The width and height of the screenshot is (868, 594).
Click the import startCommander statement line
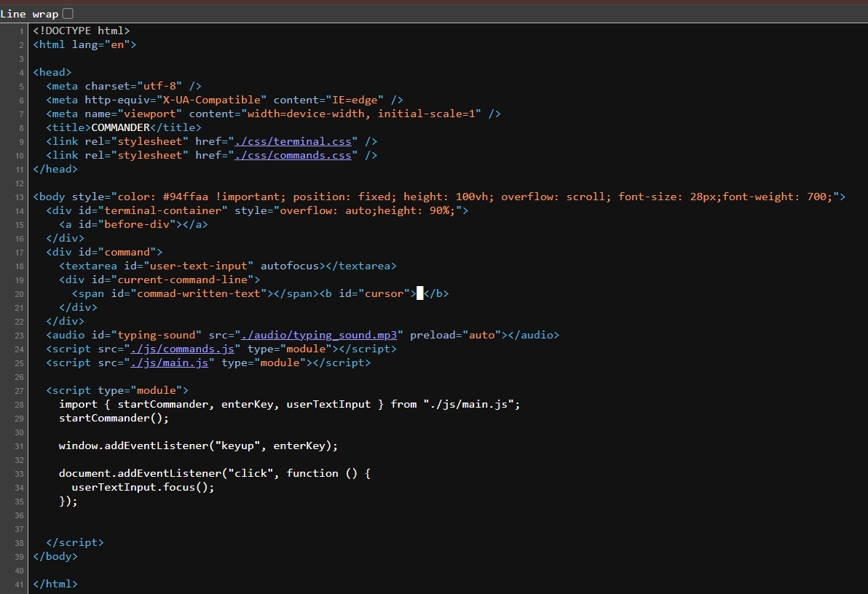click(290, 404)
